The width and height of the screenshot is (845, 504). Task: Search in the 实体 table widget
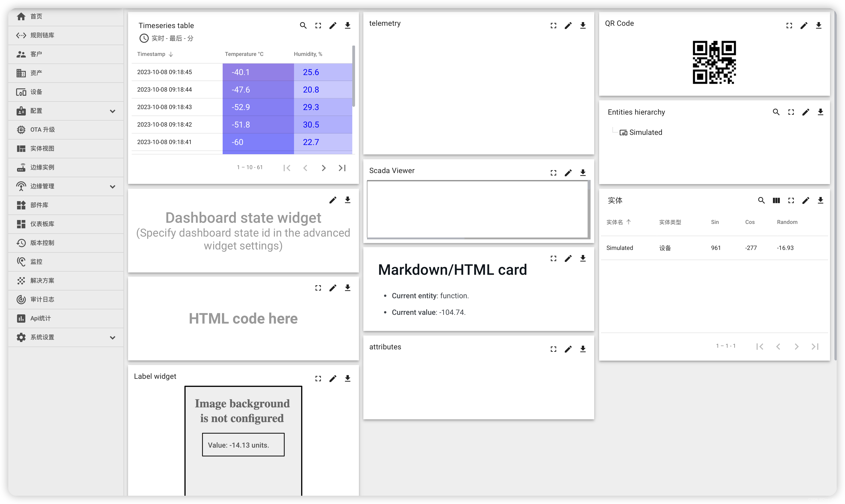pyautogui.click(x=761, y=200)
